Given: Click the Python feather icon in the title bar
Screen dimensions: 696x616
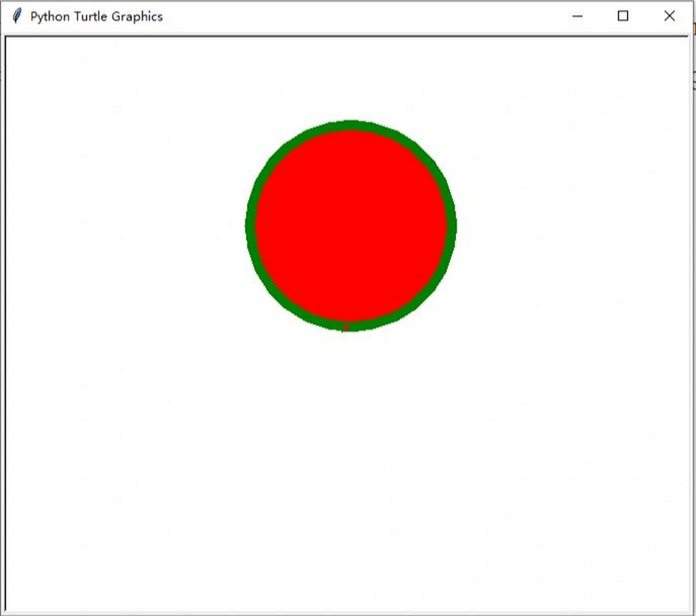Looking at the screenshot, I should pyautogui.click(x=16, y=15).
